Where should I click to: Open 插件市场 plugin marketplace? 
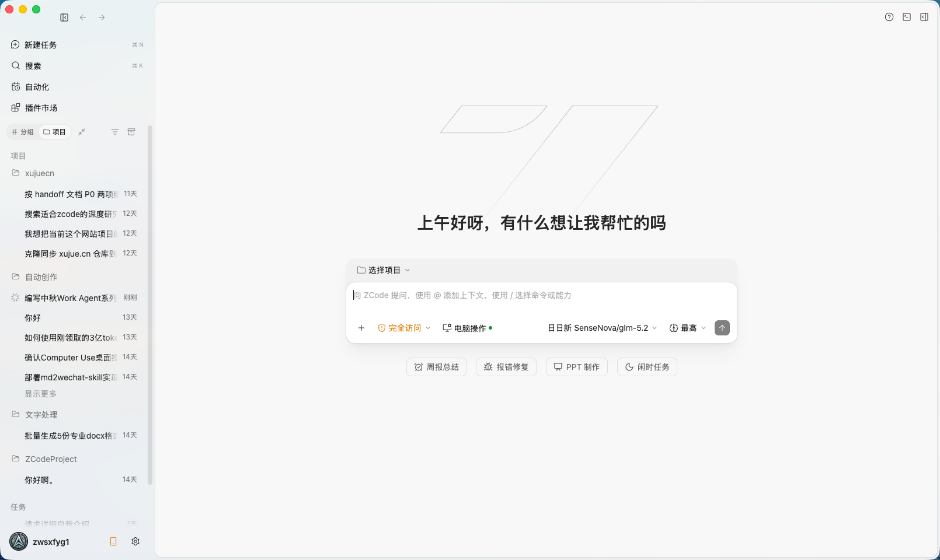(x=76, y=108)
